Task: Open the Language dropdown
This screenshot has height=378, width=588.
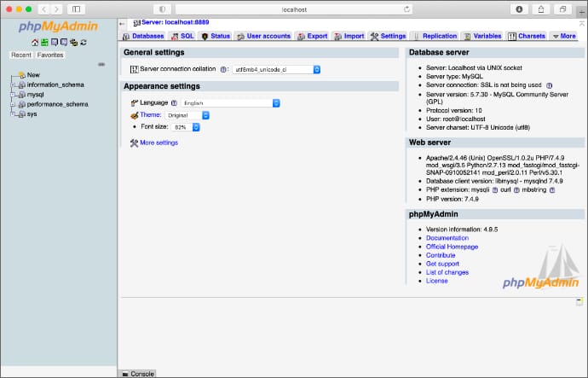Action: tap(228, 102)
